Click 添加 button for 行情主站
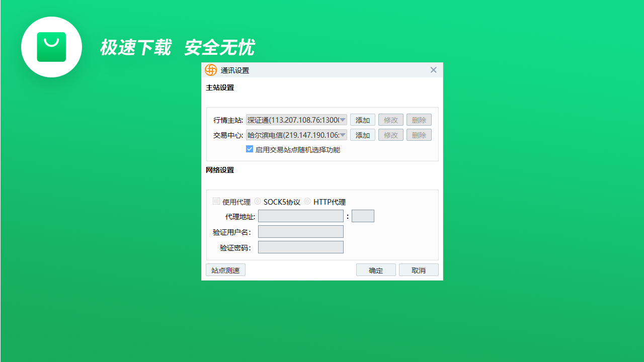 click(362, 120)
